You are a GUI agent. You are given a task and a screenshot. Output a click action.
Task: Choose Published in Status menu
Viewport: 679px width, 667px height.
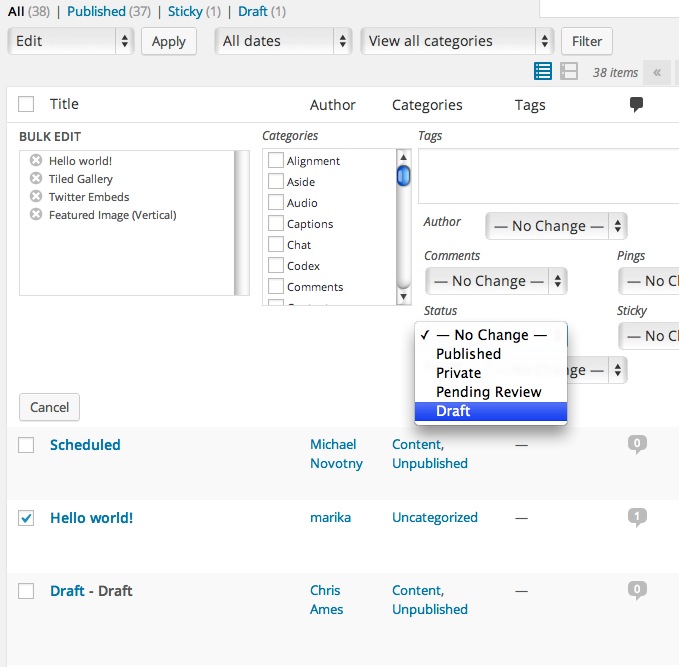[x=491, y=354]
